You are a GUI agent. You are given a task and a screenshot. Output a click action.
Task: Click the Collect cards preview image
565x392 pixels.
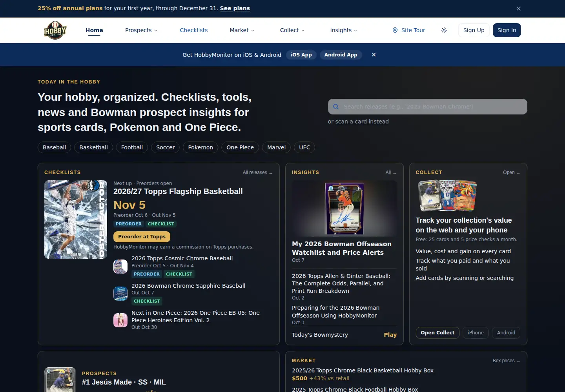[x=447, y=196]
